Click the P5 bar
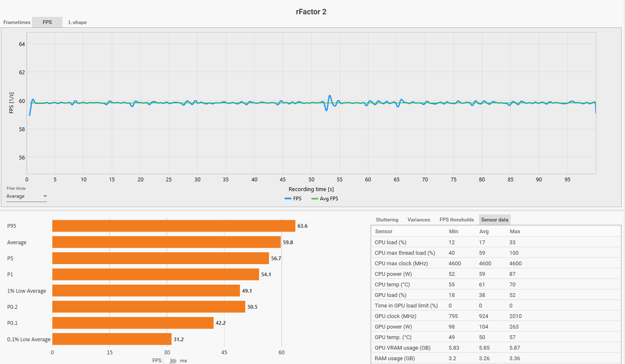 pos(160,259)
